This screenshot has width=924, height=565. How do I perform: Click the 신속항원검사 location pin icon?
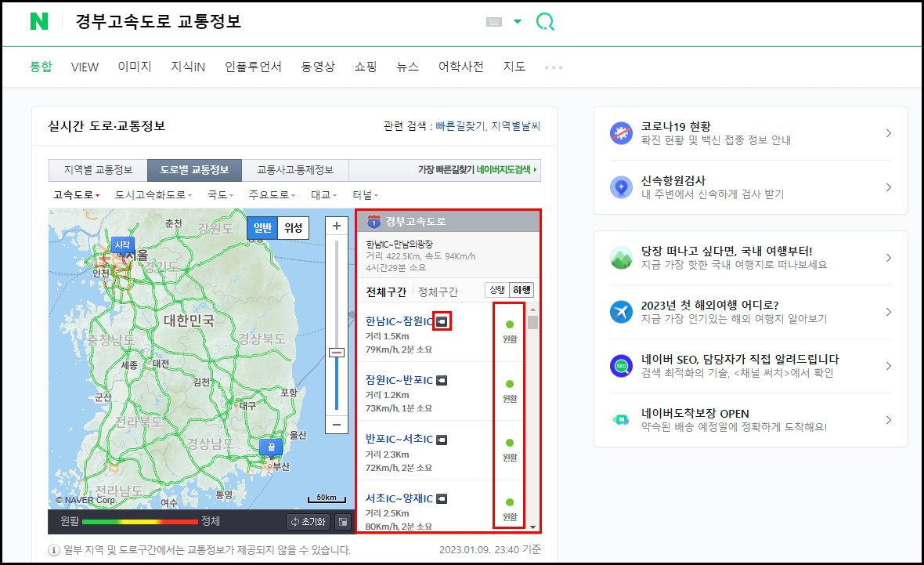[621, 187]
